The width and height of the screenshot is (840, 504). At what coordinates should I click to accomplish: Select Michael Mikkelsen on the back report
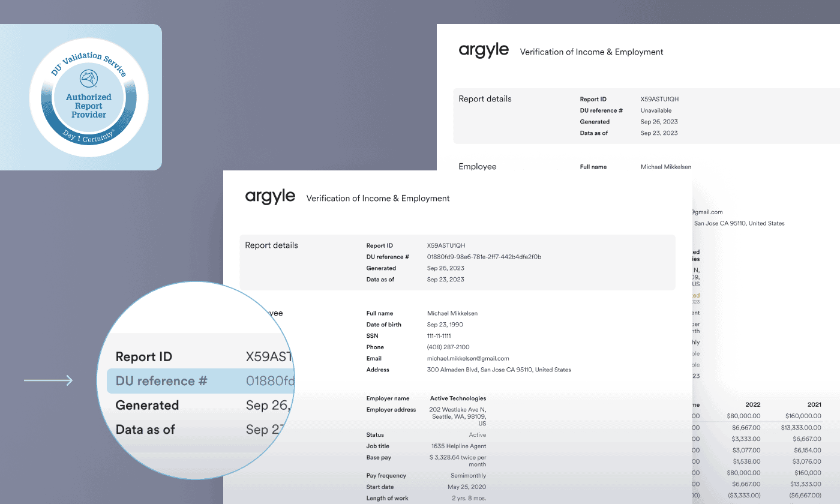[x=666, y=167]
